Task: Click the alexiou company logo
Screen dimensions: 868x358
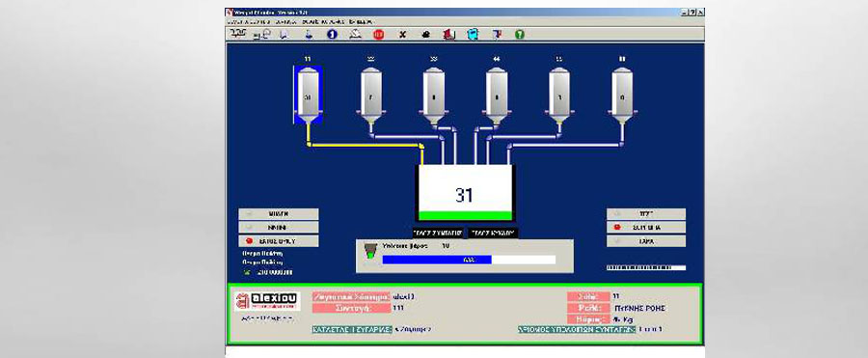Action: [x=267, y=301]
